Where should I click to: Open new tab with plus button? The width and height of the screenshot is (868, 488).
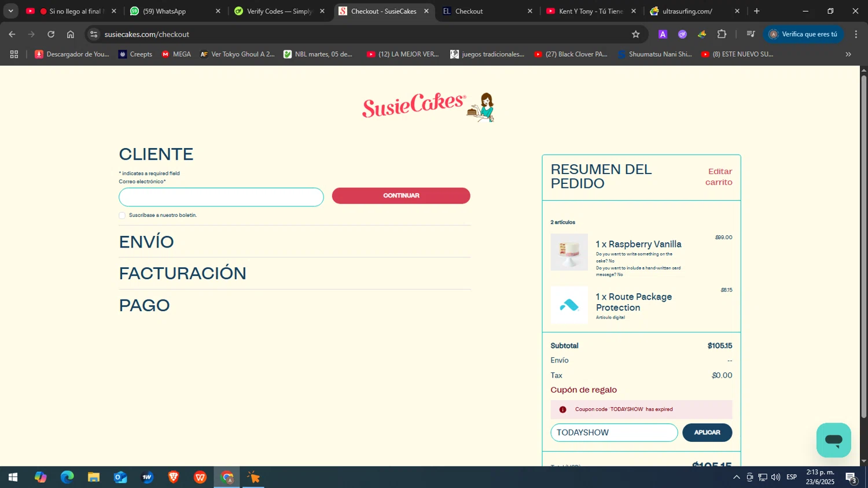(x=756, y=11)
